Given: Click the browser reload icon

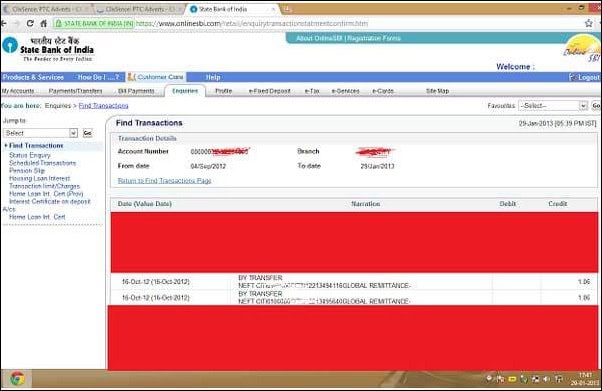Looking at the screenshot, I should pos(30,23).
